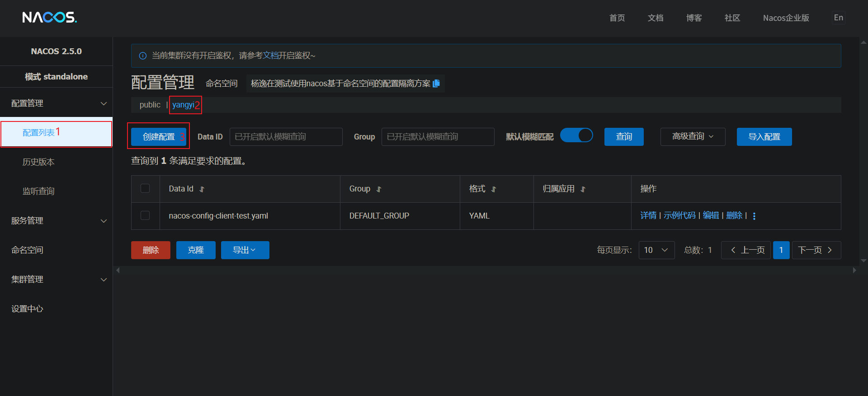The image size is (868, 396).
Task: Switch to the public namespace tab
Action: point(150,105)
